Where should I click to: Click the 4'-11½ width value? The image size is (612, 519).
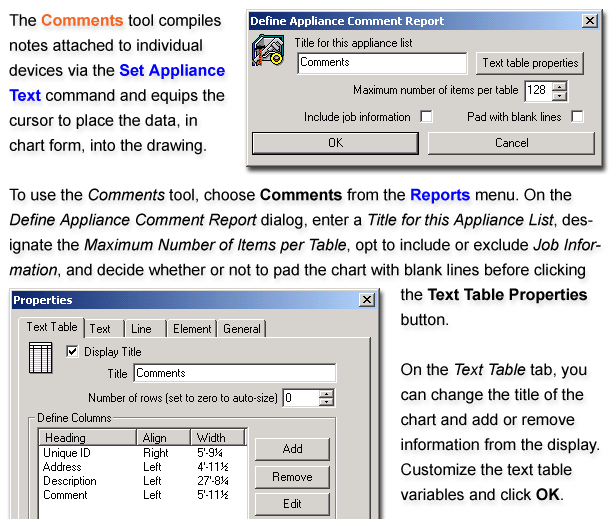[213, 467]
